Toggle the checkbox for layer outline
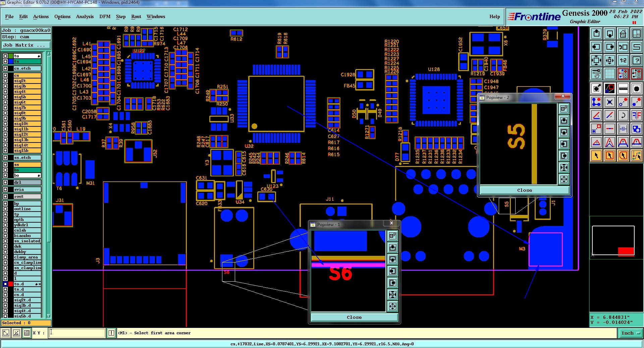The image size is (644, 348). click(5, 209)
